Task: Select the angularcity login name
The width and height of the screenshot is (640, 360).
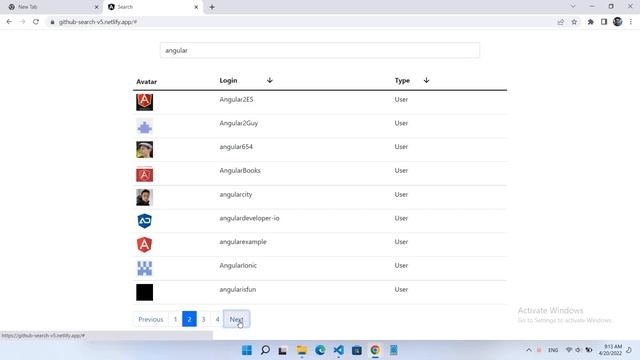Action: pyautogui.click(x=236, y=194)
